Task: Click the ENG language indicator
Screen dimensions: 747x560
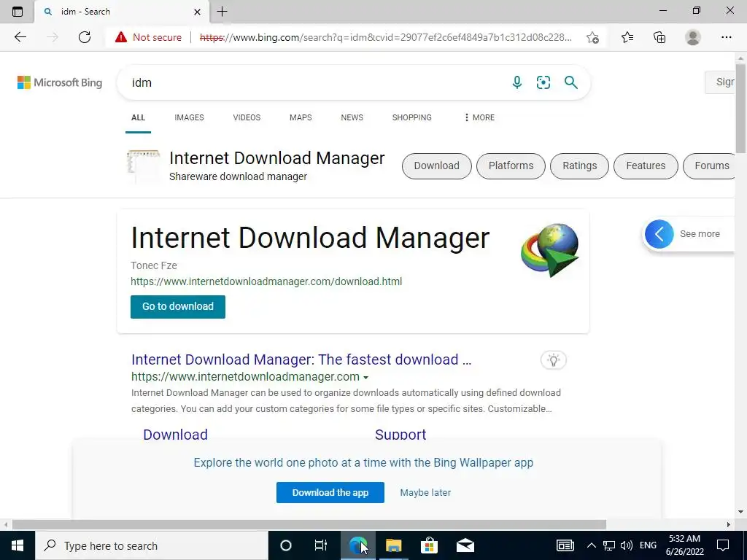Action: point(648,545)
